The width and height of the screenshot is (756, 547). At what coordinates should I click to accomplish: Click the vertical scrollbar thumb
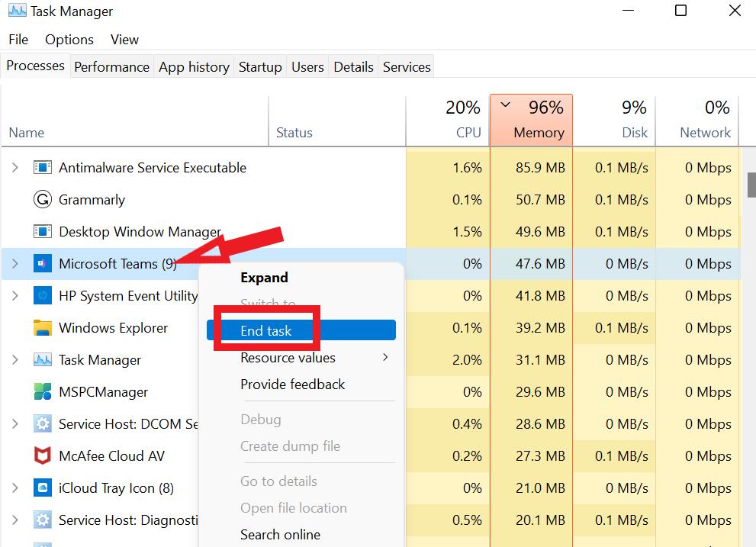coord(751,185)
